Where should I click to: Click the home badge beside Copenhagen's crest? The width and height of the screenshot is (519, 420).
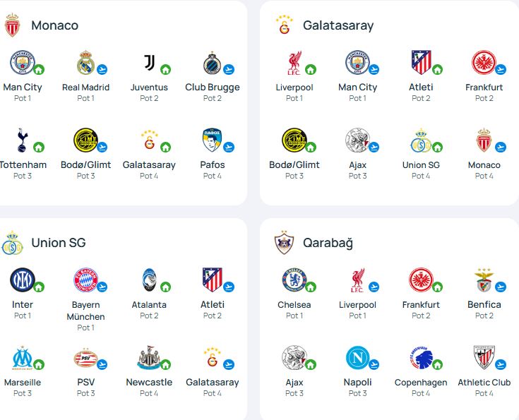point(437,365)
